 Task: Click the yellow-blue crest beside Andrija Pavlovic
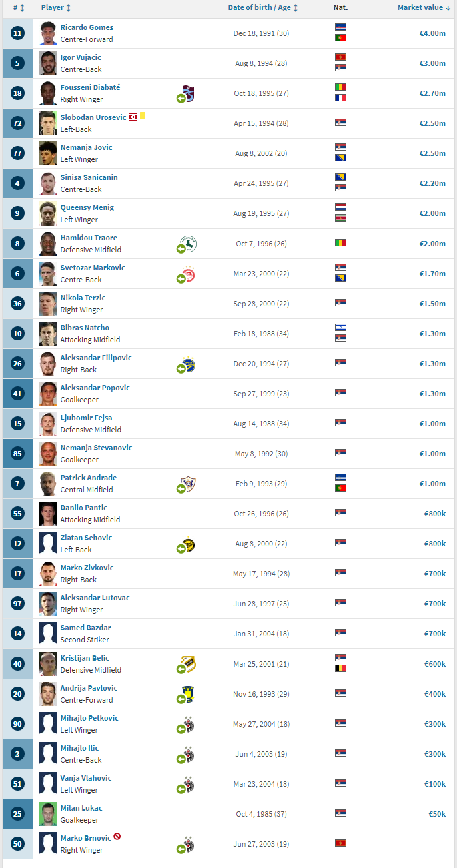pyautogui.click(x=189, y=694)
